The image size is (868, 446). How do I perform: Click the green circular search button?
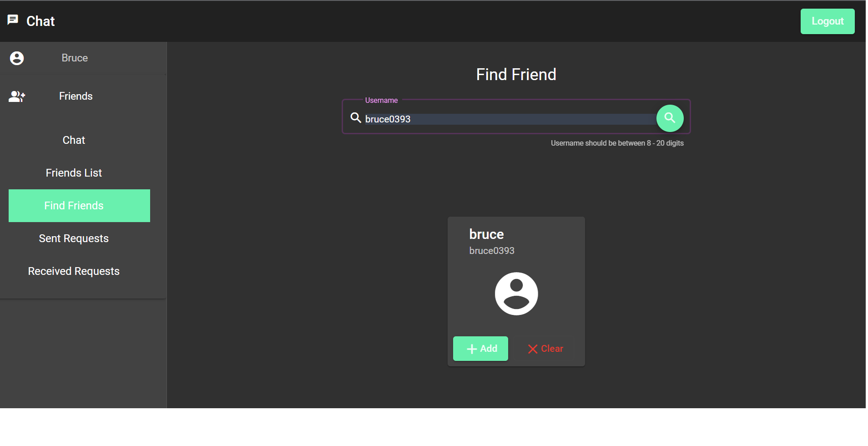tap(670, 118)
